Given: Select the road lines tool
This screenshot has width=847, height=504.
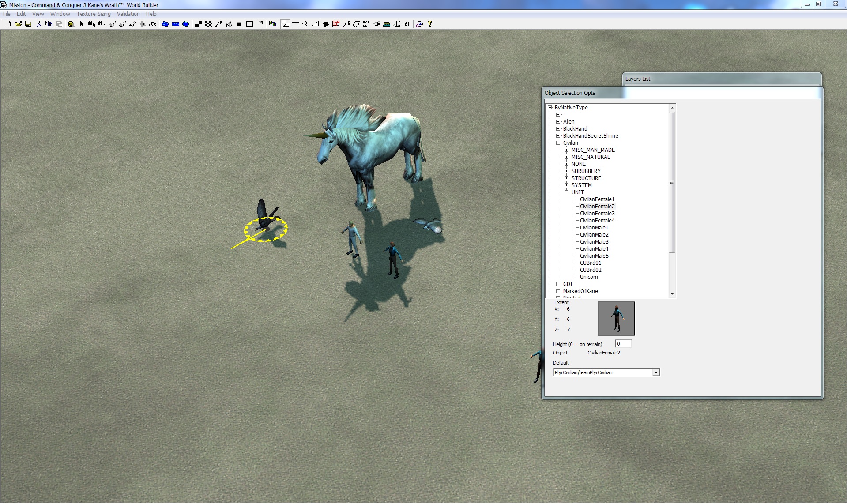Looking at the screenshot, I should (x=295, y=24).
